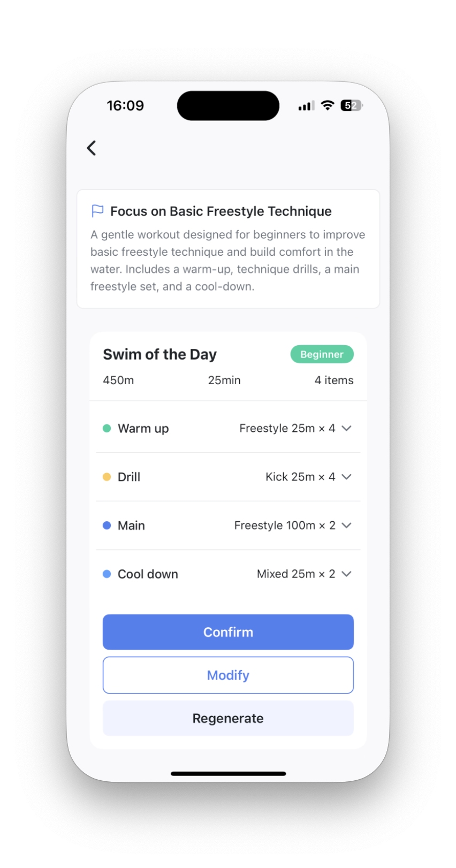The image size is (456, 868).
Task: Tap the Beginner level badge
Action: [322, 354]
